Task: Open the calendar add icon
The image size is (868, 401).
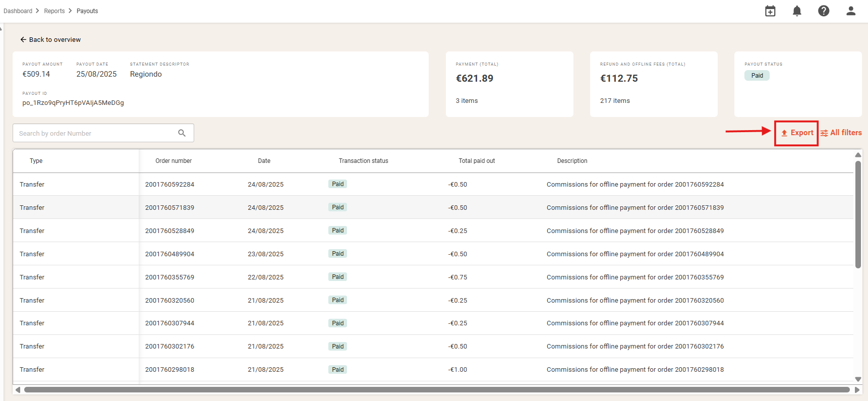Action: [770, 11]
